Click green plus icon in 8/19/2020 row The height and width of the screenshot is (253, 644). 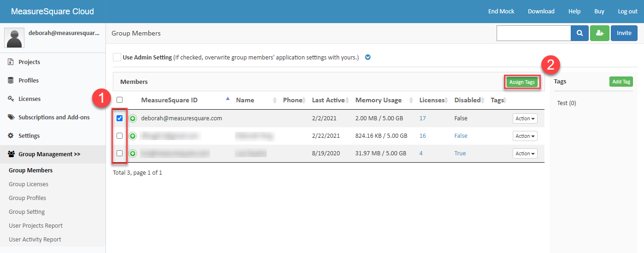click(133, 153)
